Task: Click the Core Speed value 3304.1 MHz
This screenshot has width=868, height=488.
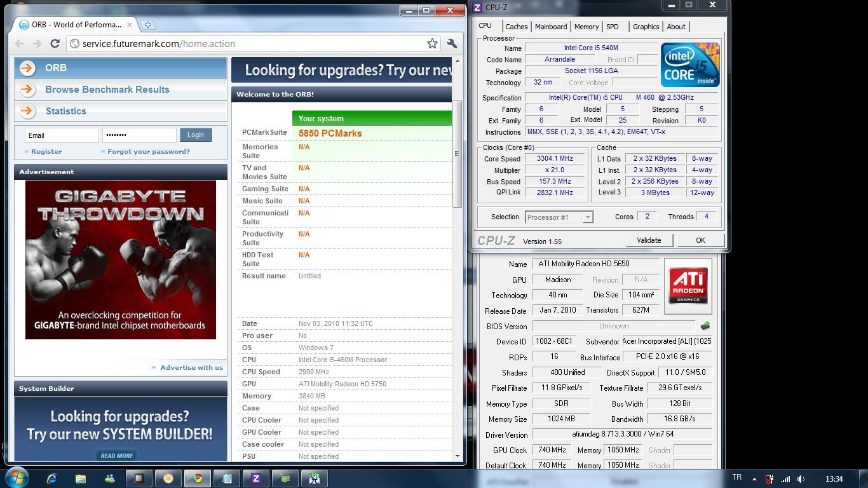Action: pyautogui.click(x=555, y=159)
